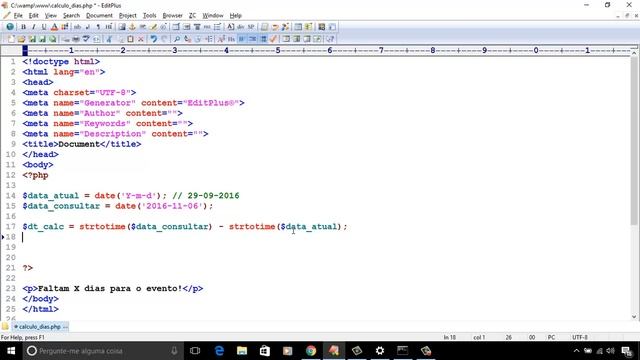The image size is (640, 360).
Task: Paste from clipboard icon
Action: [130, 39]
